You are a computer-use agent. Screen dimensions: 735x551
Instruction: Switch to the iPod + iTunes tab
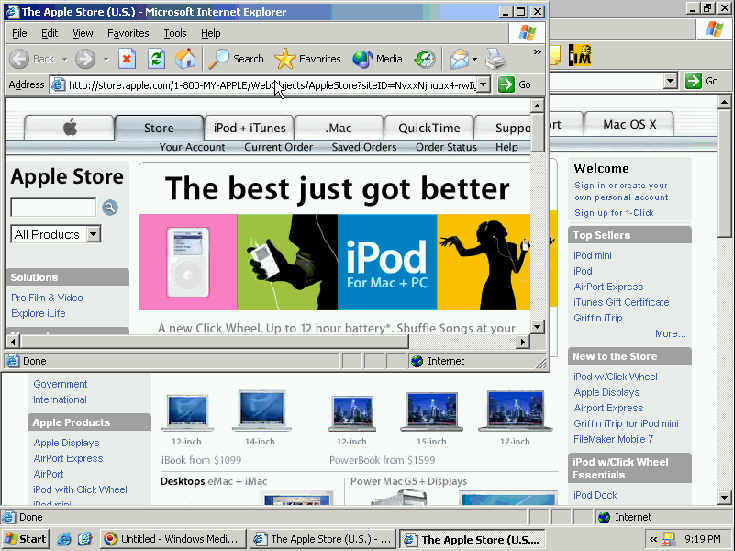point(249,128)
